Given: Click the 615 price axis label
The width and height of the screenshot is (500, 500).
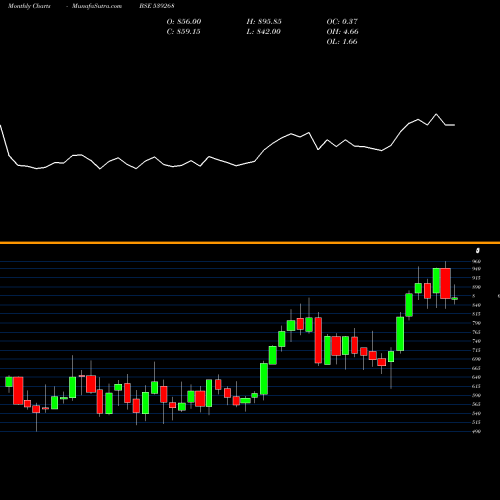Looking at the screenshot, I should point(477,386).
